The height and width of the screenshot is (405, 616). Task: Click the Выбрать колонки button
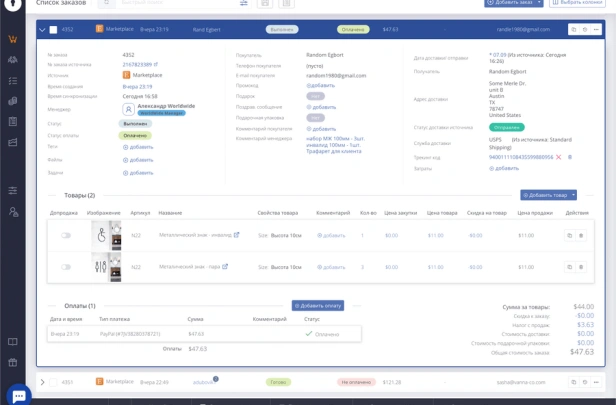tap(579, 3)
